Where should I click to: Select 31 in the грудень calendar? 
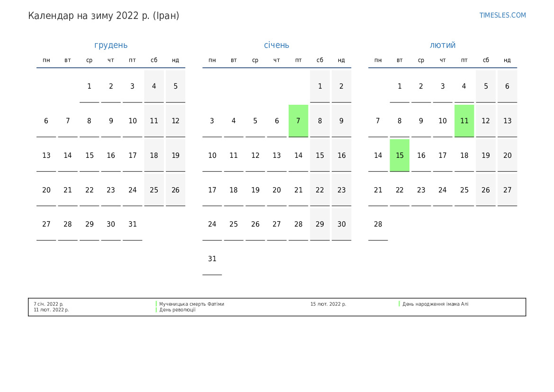[132, 224]
